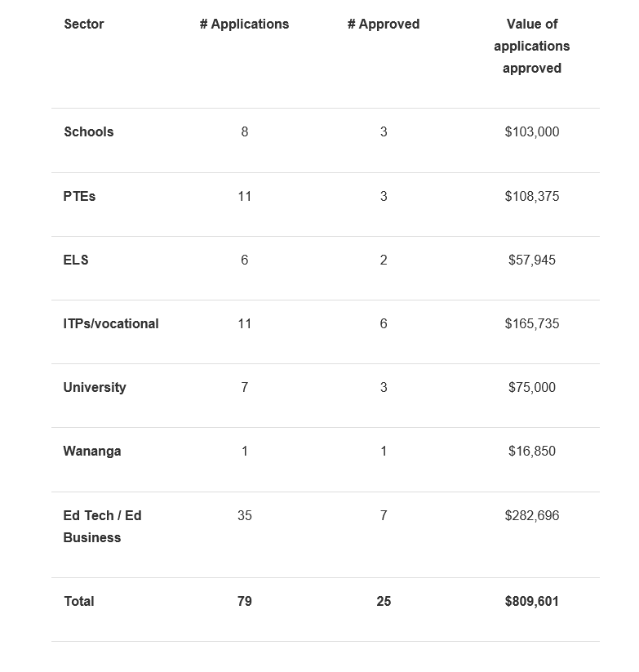
Task: Select the PTEs row label
Action: (x=79, y=196)
